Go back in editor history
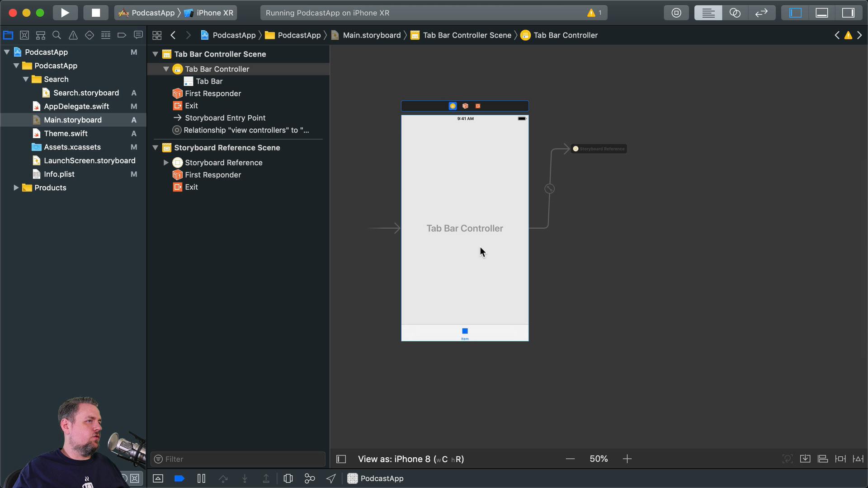The image size is (868, 488). (173, 35)
